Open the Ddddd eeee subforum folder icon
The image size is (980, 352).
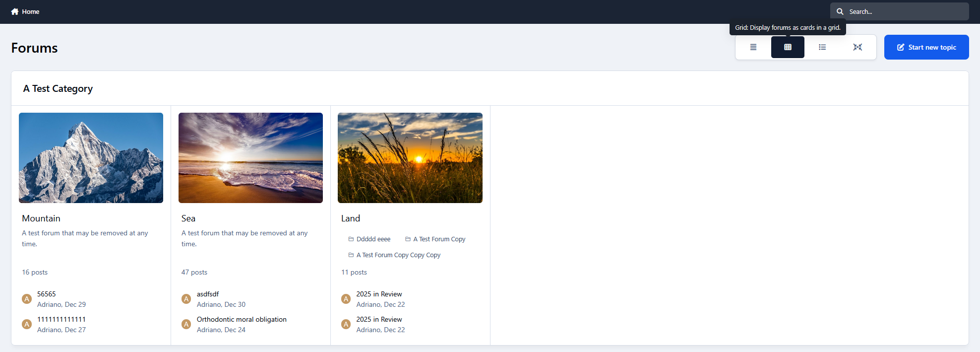351,239
